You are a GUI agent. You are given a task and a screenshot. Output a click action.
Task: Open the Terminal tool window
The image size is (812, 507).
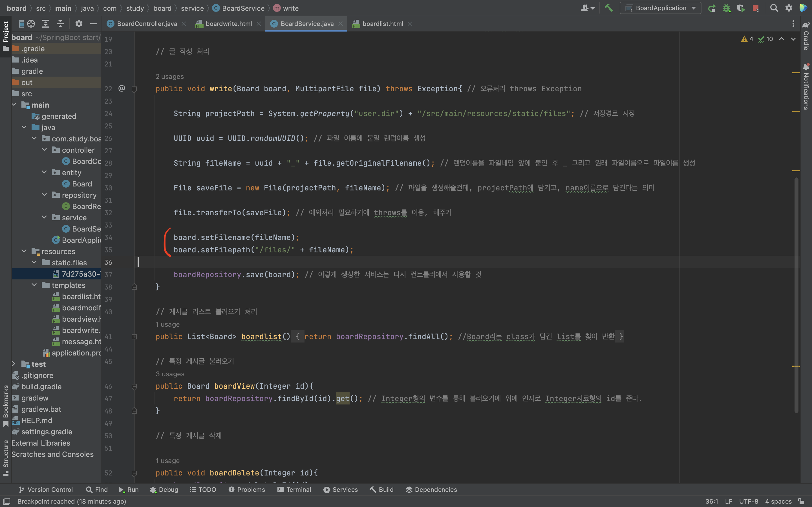[x=294, y=490]
